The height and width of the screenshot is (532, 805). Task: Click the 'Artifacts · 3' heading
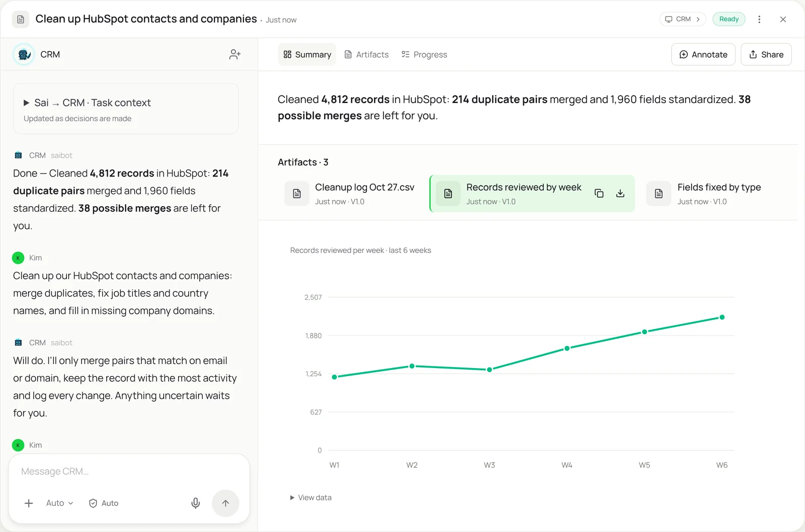(303, 162)
